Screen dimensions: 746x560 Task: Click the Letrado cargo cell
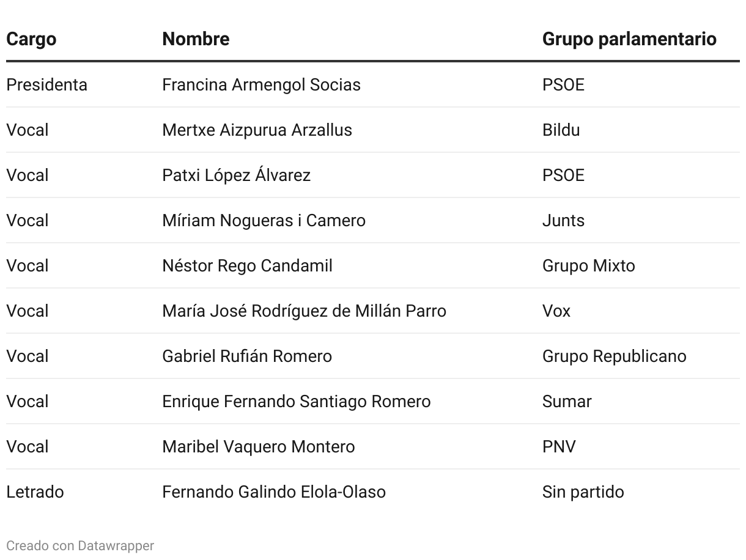(35, 492)
